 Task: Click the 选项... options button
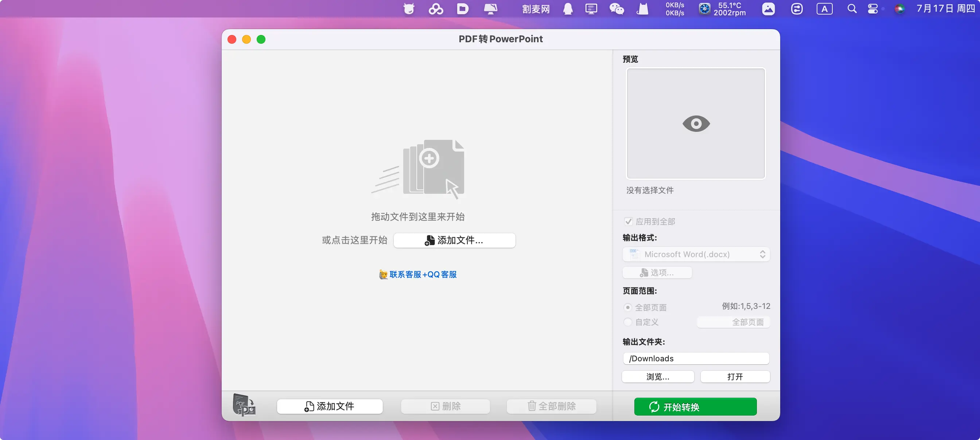[x=657, y=272]
